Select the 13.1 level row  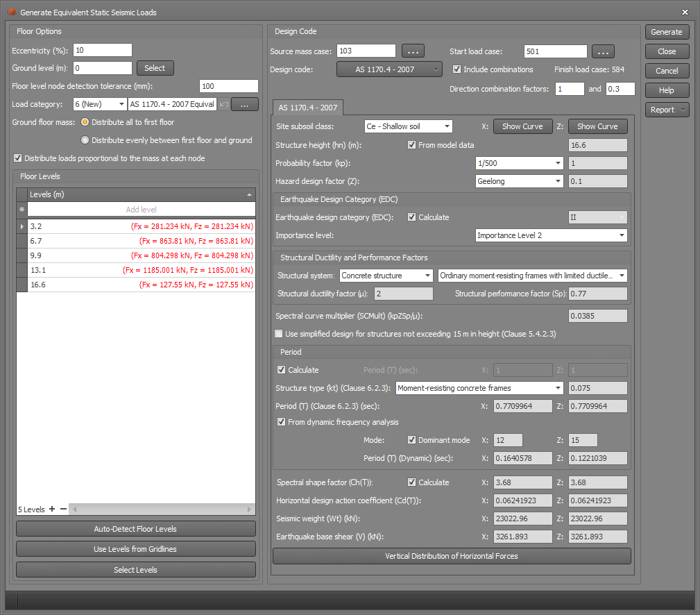142,270
